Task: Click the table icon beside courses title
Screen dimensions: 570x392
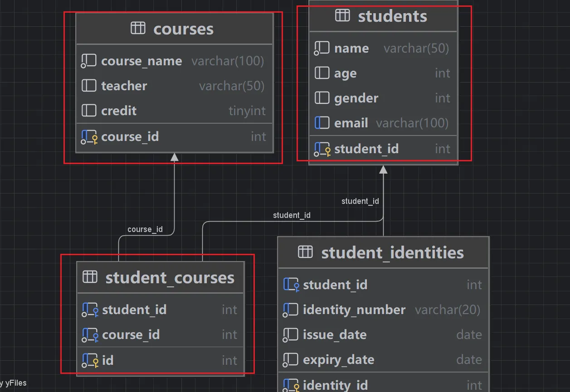Action: tap(138, 28)
